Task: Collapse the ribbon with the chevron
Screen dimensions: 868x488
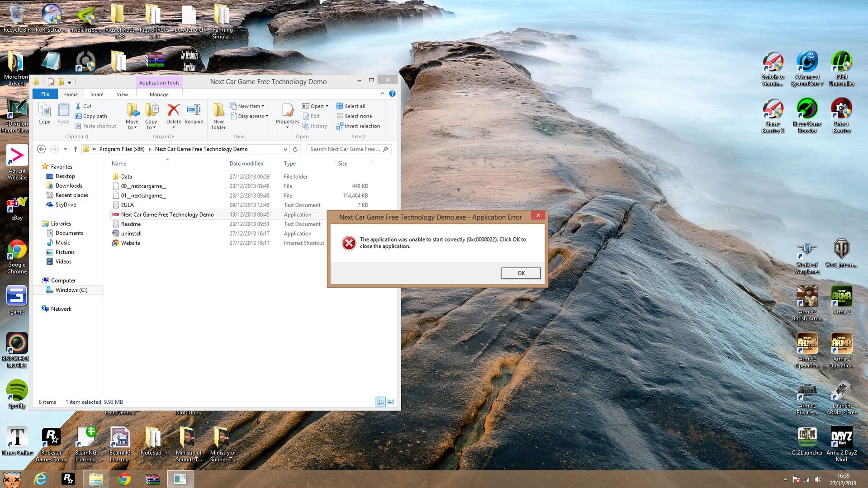Action: [x=383, y=94]
